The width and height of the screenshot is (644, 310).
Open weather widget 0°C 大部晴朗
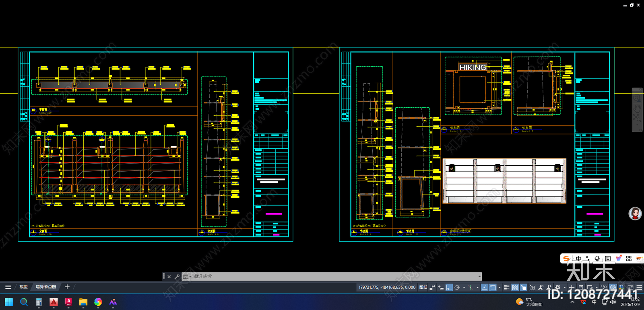click(x=529, y=302)
